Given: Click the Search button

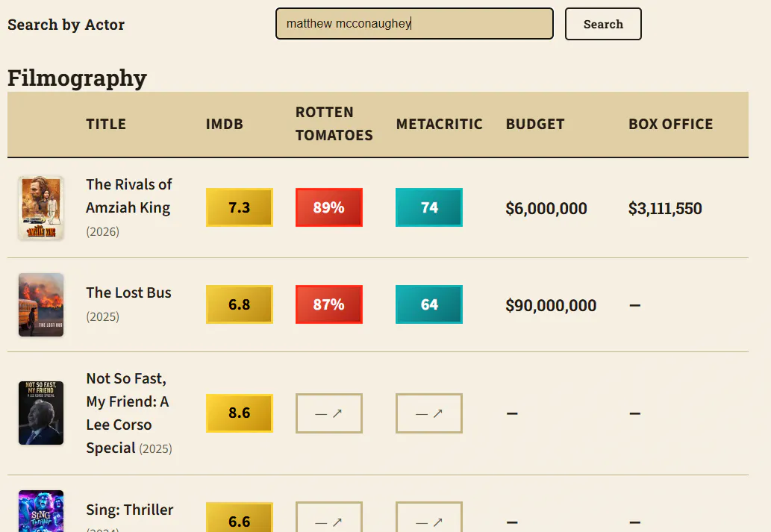Looking at the screenshot, I should 603,24.
